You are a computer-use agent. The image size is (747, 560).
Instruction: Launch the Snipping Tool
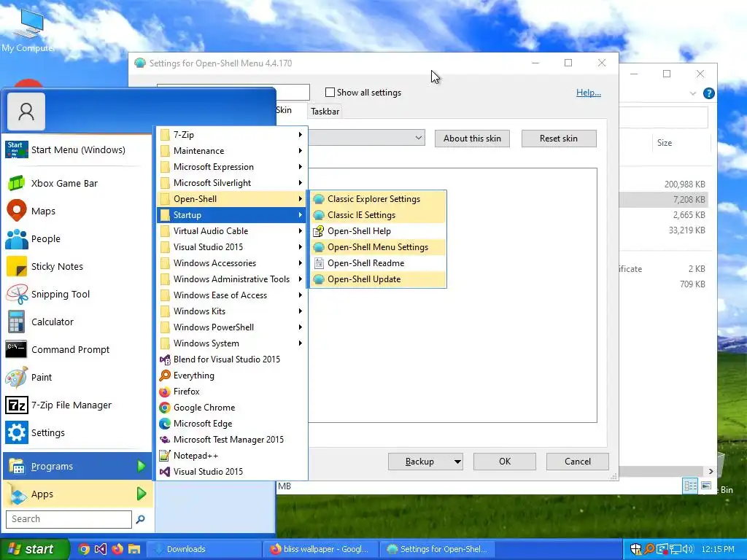(x=76, y=295)
